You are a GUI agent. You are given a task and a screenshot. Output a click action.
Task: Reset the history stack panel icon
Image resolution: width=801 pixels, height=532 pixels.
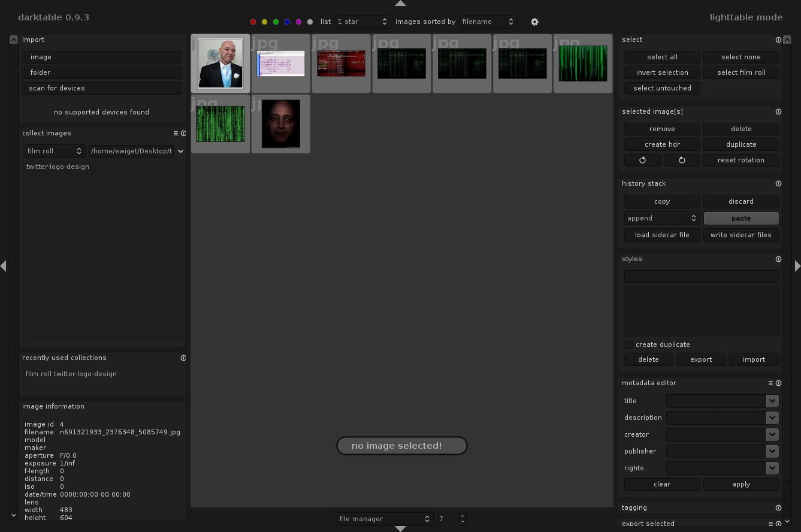[778, 183]
